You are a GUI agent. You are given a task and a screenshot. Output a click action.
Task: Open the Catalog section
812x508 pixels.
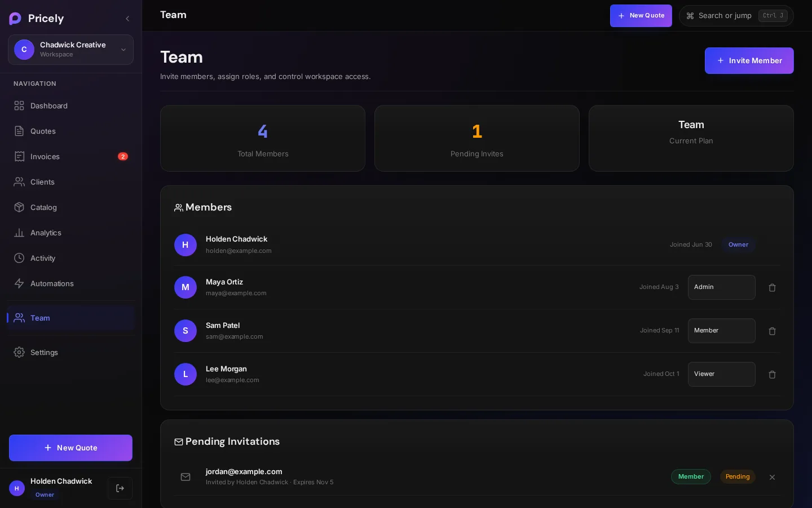tap(70, 207)
